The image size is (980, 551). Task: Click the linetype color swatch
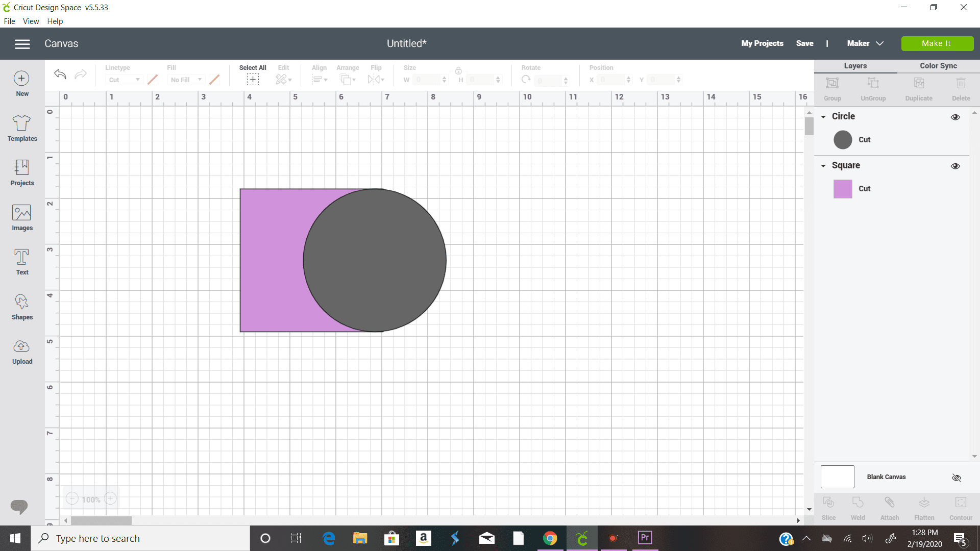[x=152, y=80]
